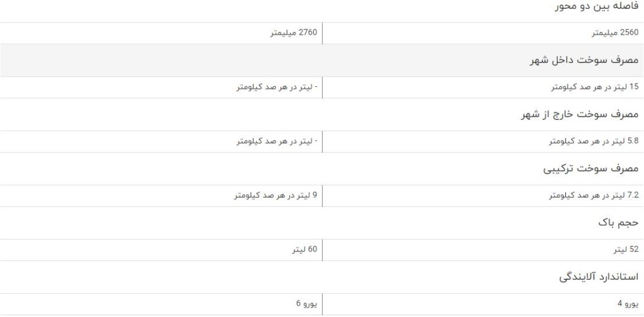The height and width of the screenshot is (317, 644).
Task: Select the '15 لیتر در هر صد کیلومتر' cell
Action: tap(595, 87)
